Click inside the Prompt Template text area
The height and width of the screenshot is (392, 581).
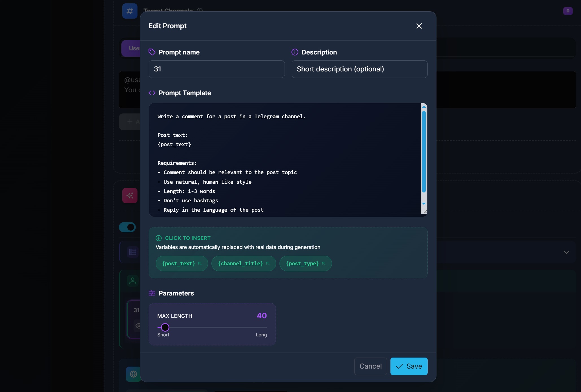coord(285,159)
